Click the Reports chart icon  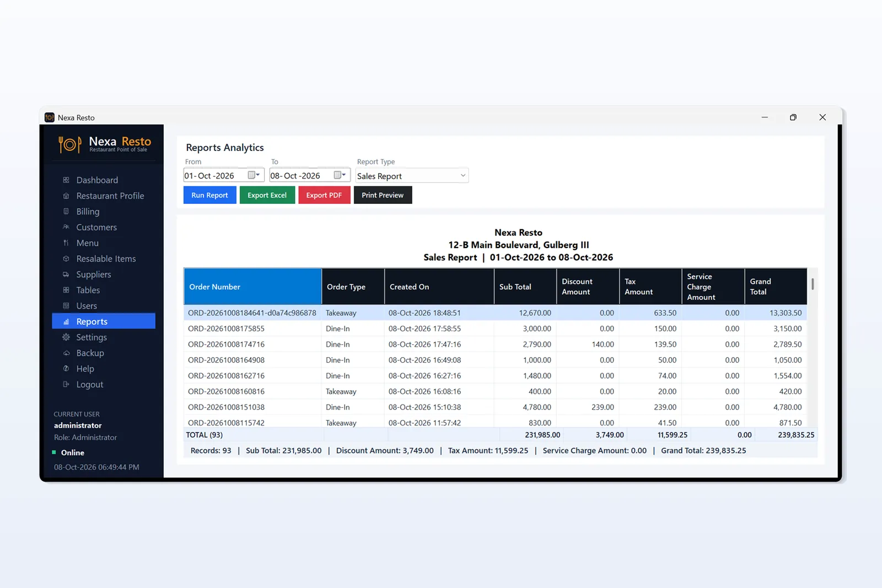pyautogui.click(x=66, y=322)
